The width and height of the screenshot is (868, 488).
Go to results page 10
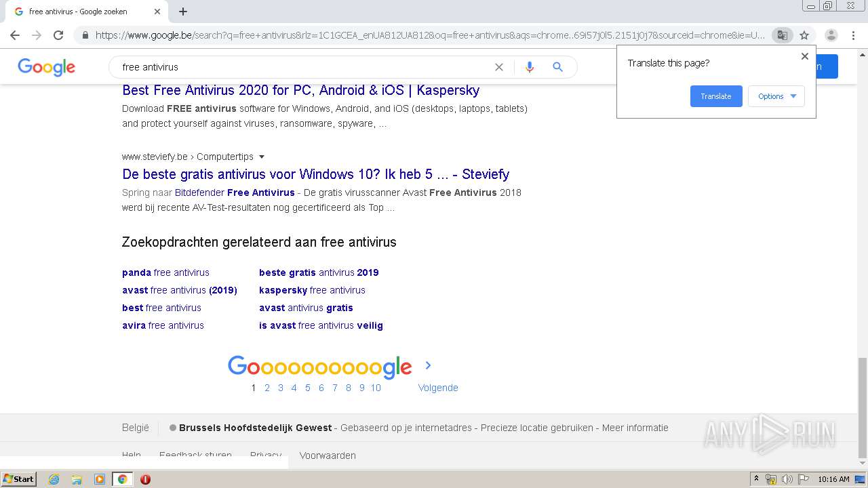(x=376, y=388)
